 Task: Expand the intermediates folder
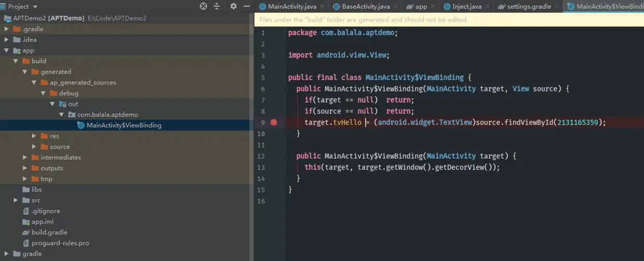(25, 157)
